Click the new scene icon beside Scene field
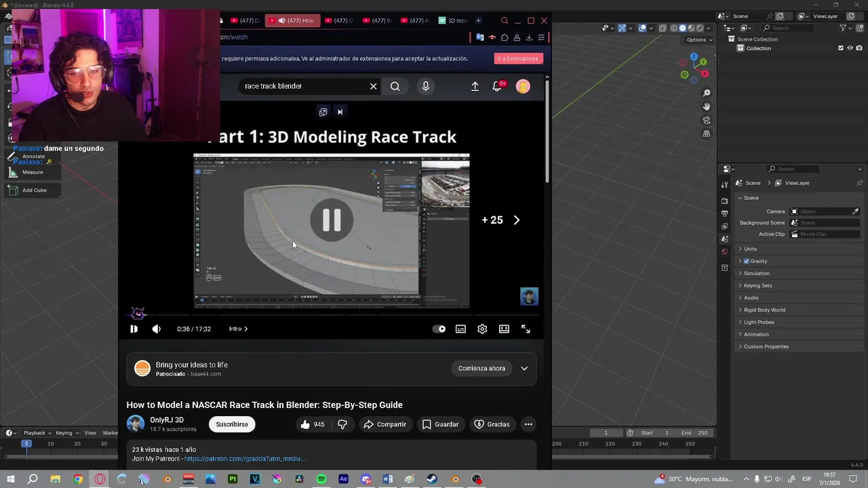The image size is (868, 488). [x=780, y=16]
